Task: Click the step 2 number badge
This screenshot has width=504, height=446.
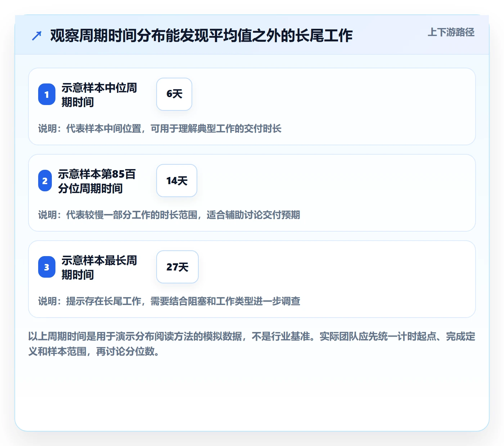Action: coord(45,181)
